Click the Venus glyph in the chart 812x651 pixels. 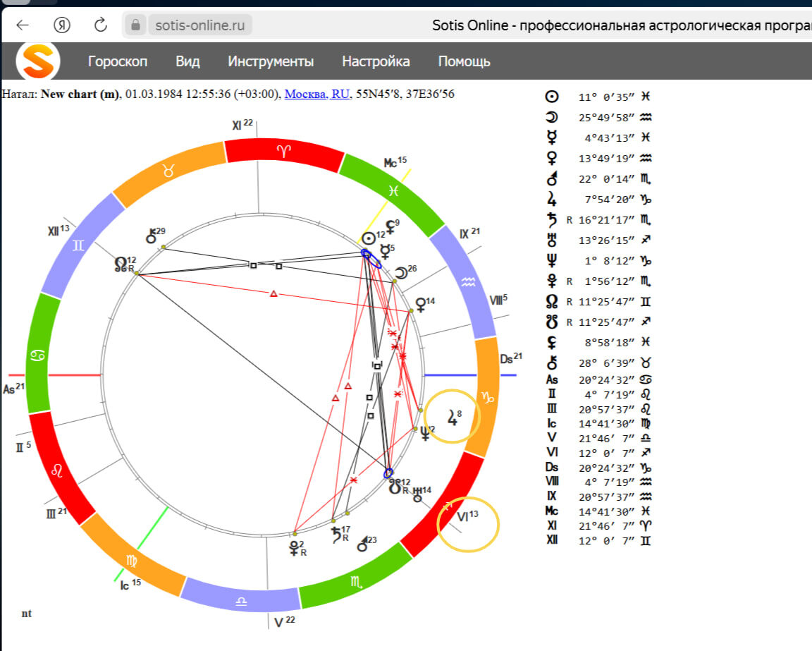click(x=421, y=305)
